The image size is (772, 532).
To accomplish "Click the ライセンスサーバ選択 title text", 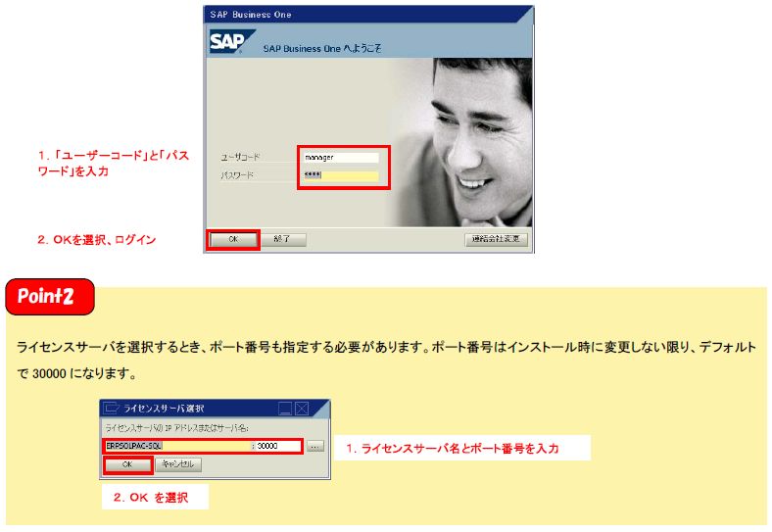I will 164,409.
